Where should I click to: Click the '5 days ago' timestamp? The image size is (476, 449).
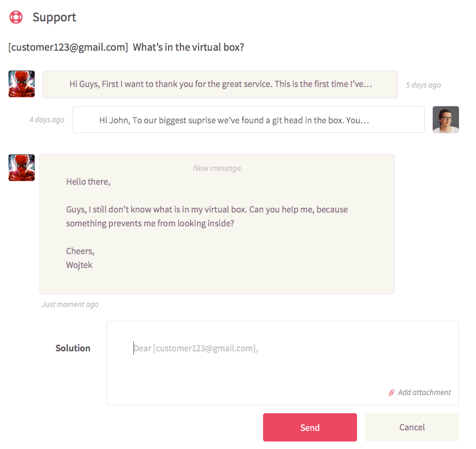tap(424, 85)
